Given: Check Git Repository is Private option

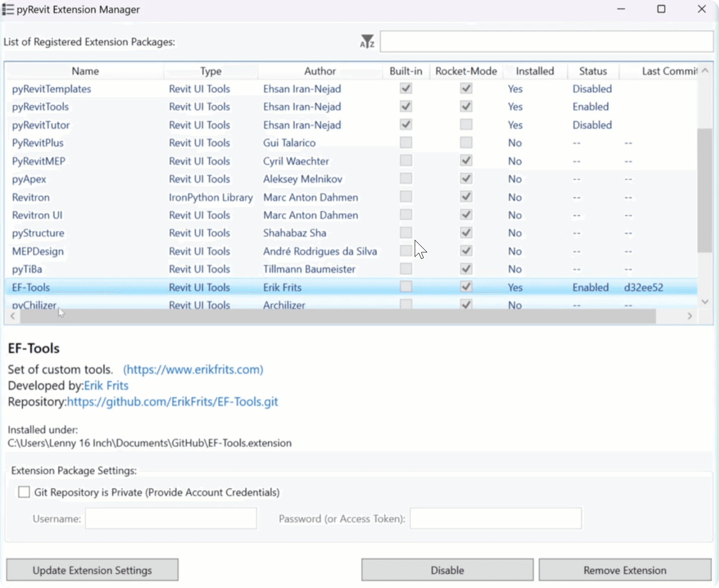Looking at the screenshot, I should click(x=24, y=492).
